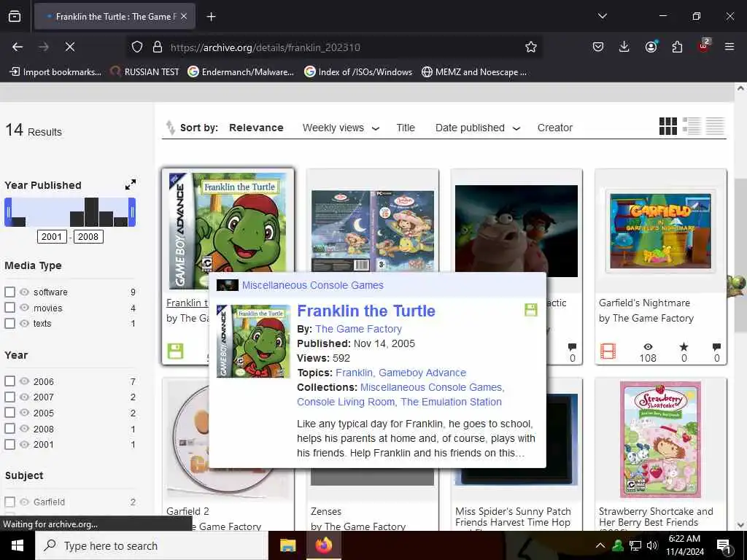The height and width of the screenshot is (560, 747).
Task: Hide software results with eye toggle
Action: pyautogui.click(x=24, y=292)
